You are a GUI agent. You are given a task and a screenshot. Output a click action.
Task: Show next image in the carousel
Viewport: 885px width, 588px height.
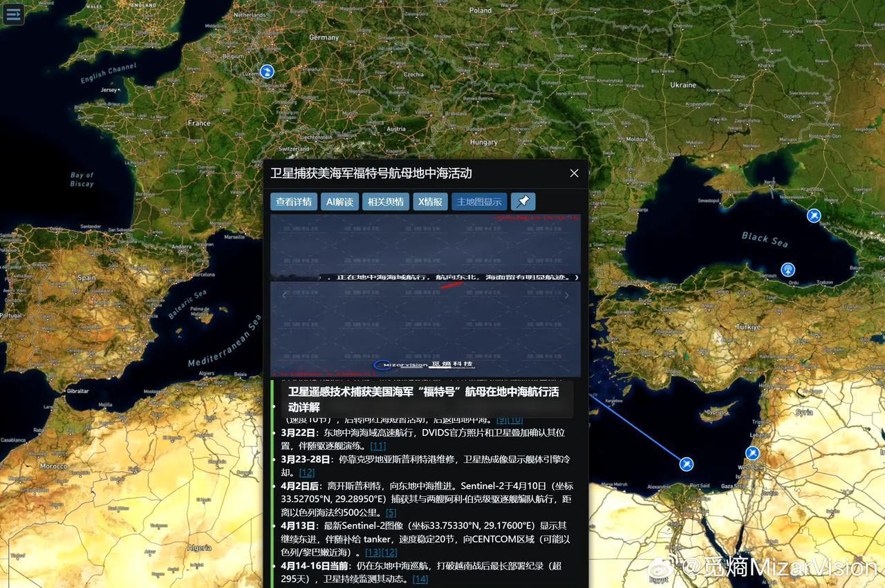[x=567, y=295]
